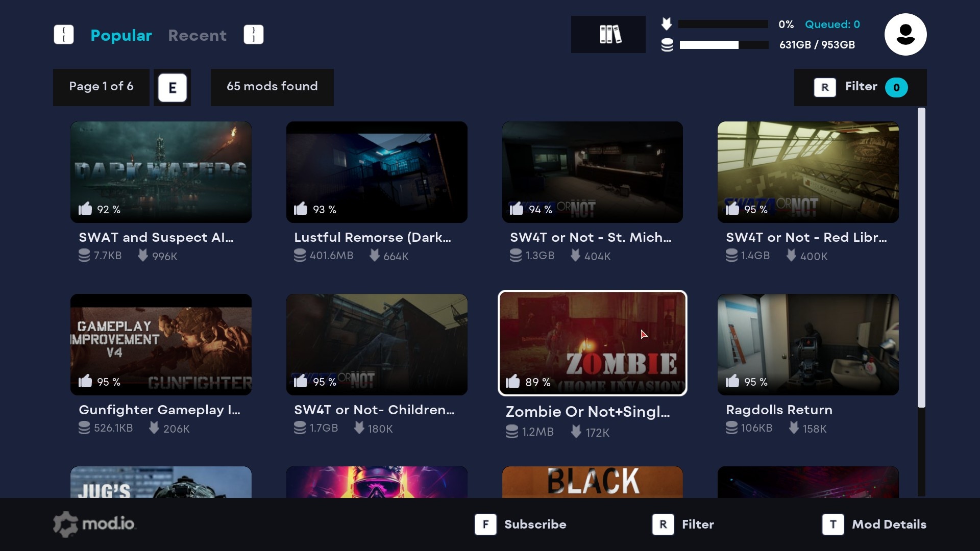This screenshot has width=980, height=551.
Task: Select SW4T or Not - St. Mich thumbnail
Action: 593,172
